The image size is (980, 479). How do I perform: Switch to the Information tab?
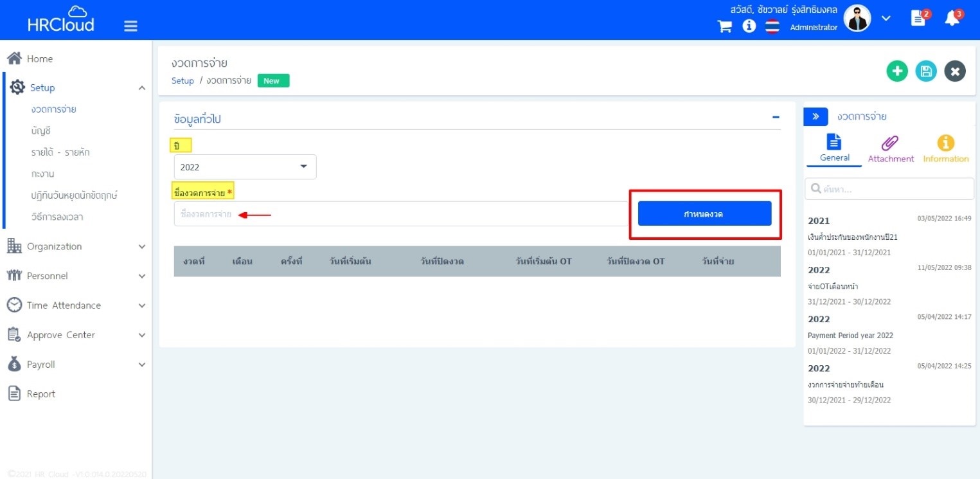[x=945, y=149]
